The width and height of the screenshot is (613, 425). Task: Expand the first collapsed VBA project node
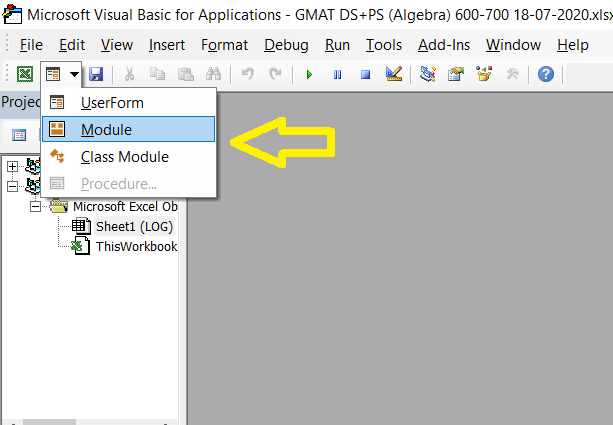(x=12, y=167)
